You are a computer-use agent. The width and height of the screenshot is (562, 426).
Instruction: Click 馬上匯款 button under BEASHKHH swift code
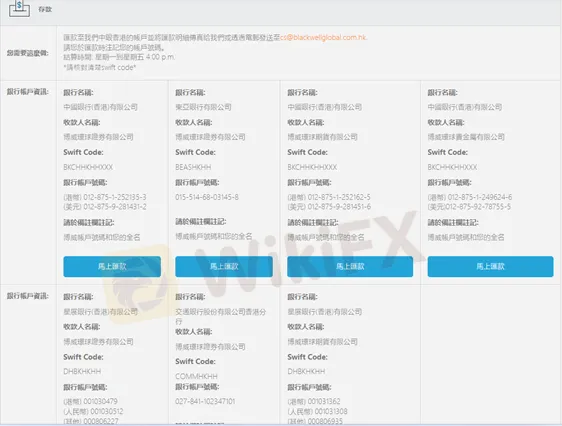(x=224, y=267)
